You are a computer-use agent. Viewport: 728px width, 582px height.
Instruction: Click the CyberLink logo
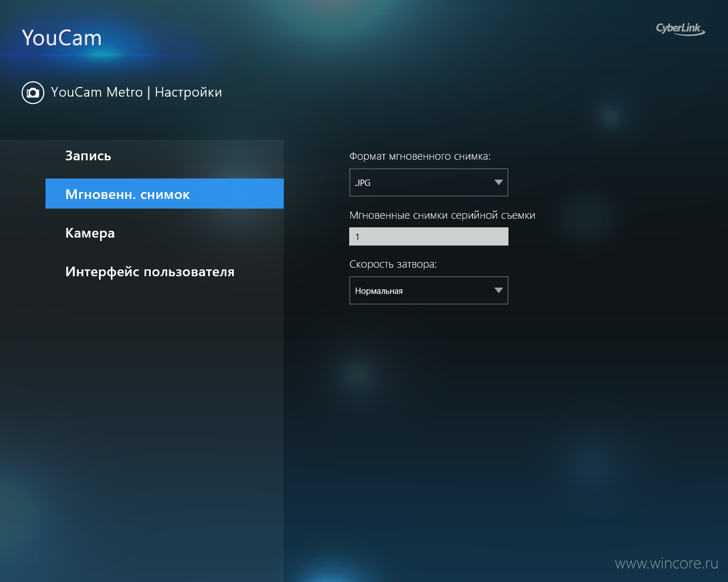(680, 29)
